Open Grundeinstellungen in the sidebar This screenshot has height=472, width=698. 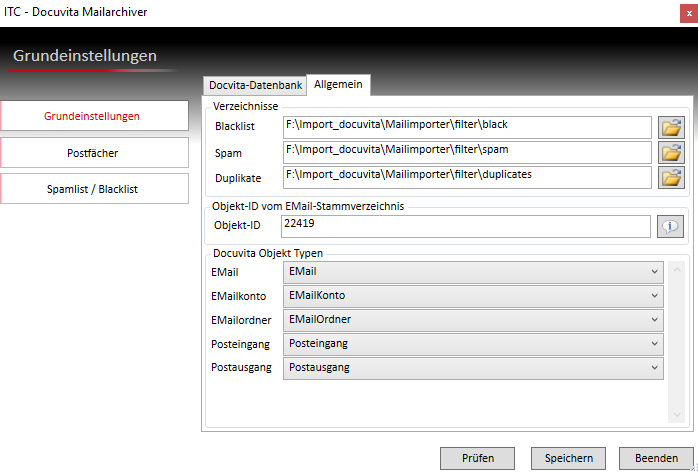93,116
